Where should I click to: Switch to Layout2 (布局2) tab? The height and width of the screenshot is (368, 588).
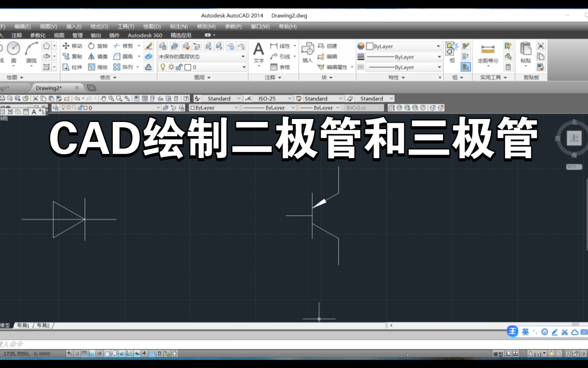click(x=43, y=325)
